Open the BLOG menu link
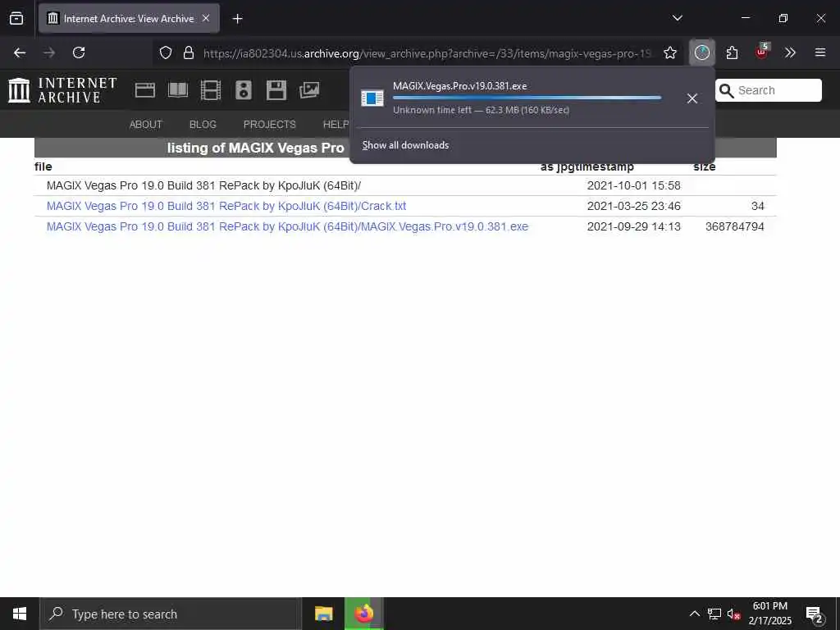This screenshot has height=630, width=840. 203,125
